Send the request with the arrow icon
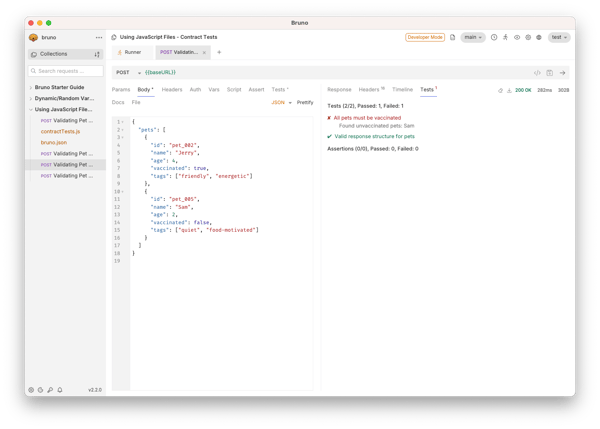Image resolution: width=600 pixels, height=429 pixels. tap(562, 73)
